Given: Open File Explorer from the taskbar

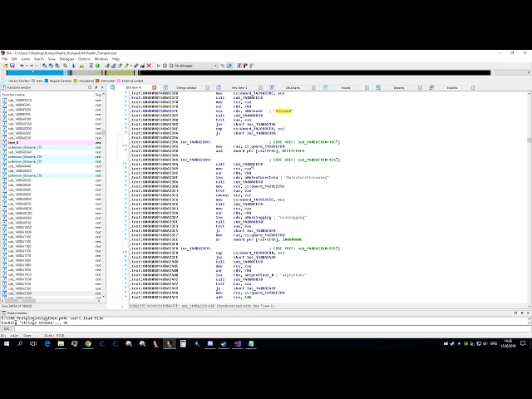Looking at the screenshot, I should pyautogui.click(x=61, y=343).
